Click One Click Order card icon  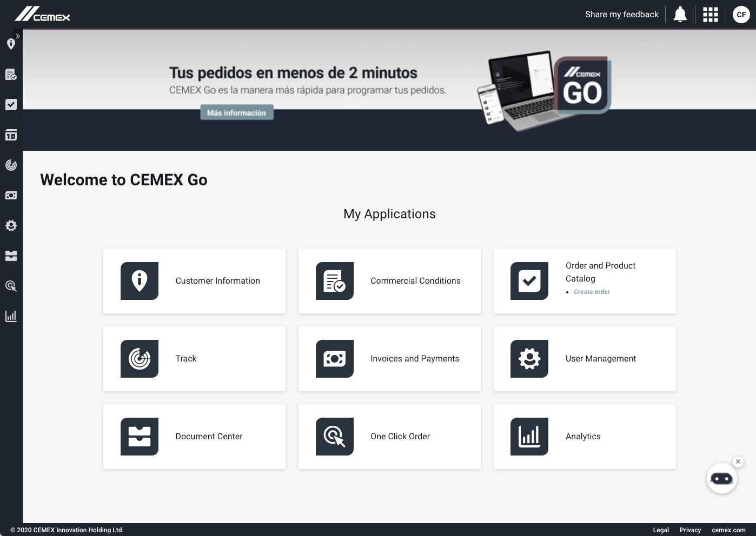tap(335, 437)
